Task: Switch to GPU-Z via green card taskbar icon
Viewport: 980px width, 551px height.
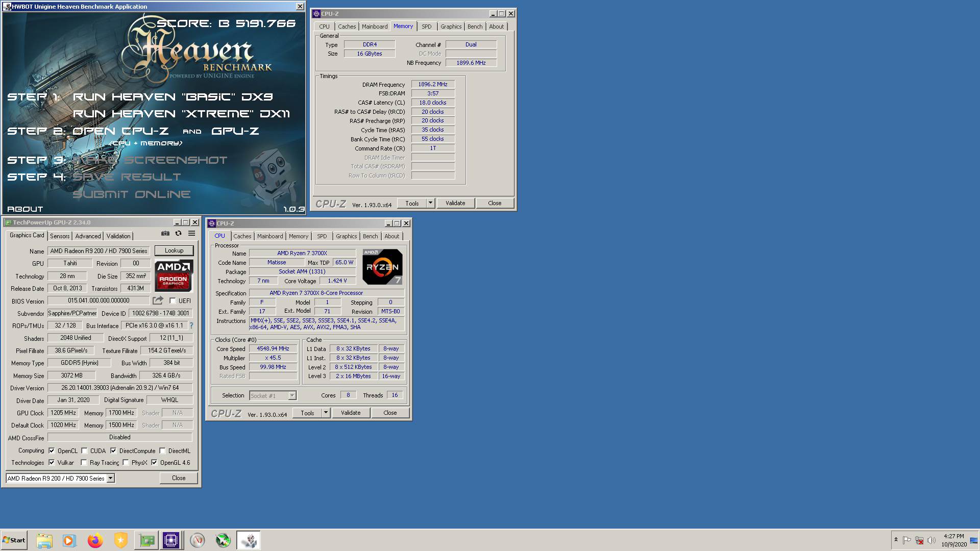Action: coord(146,540)
